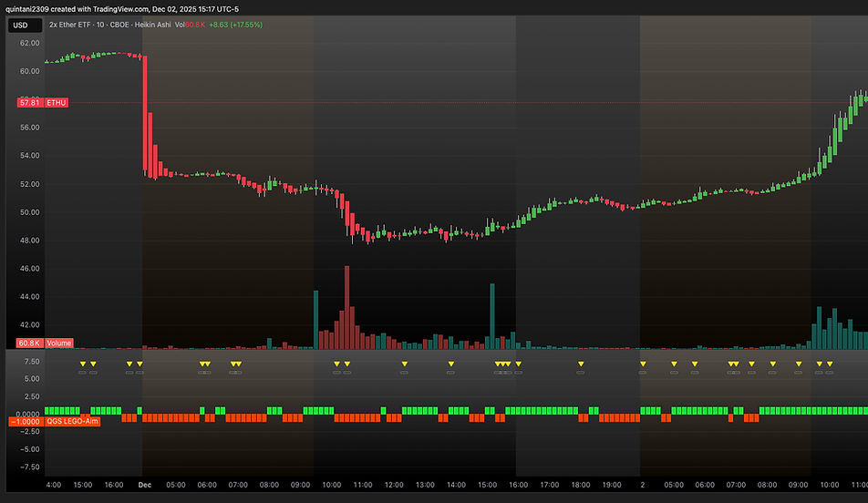Image resolution: width=868 pixels, height=503 pixels.
Task: Click the Dec date label on time axis
Action: (x=144, y=485)
